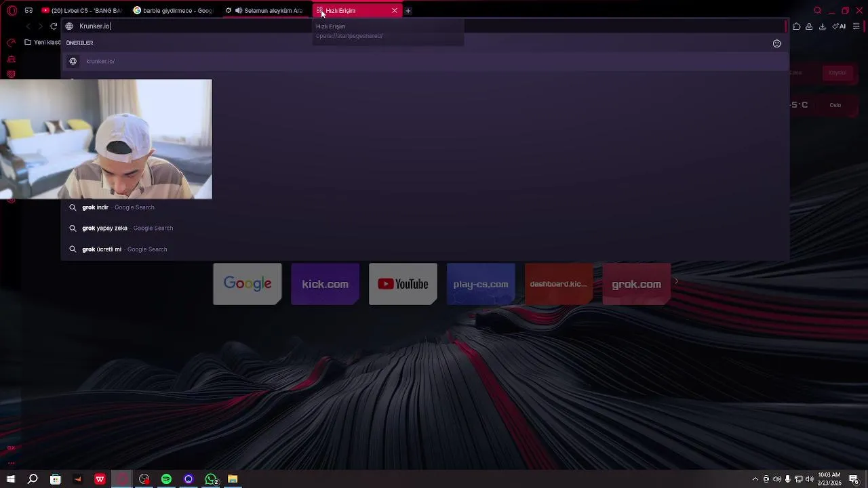
Task: Open the profile account icon
Action: (809, 26)
